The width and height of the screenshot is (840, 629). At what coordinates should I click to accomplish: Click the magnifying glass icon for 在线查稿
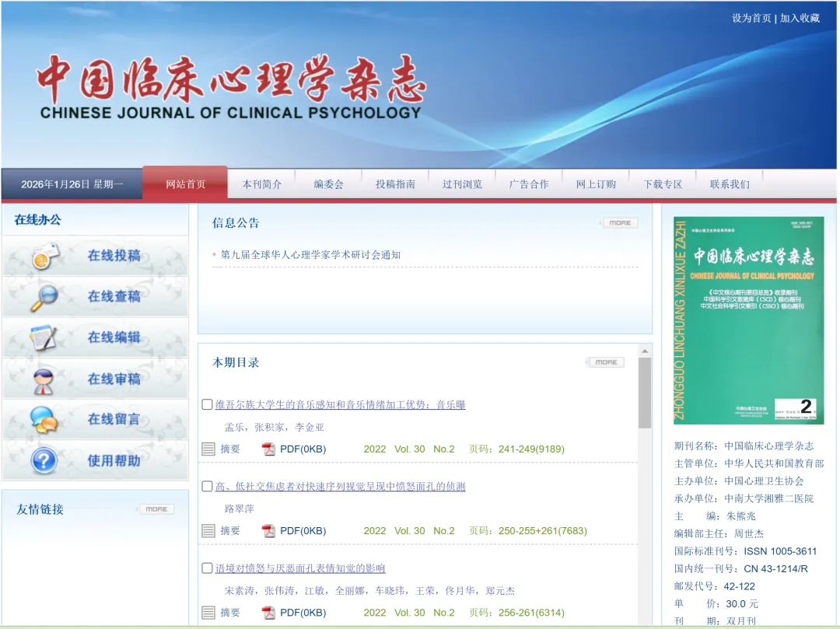click(44, 297)
